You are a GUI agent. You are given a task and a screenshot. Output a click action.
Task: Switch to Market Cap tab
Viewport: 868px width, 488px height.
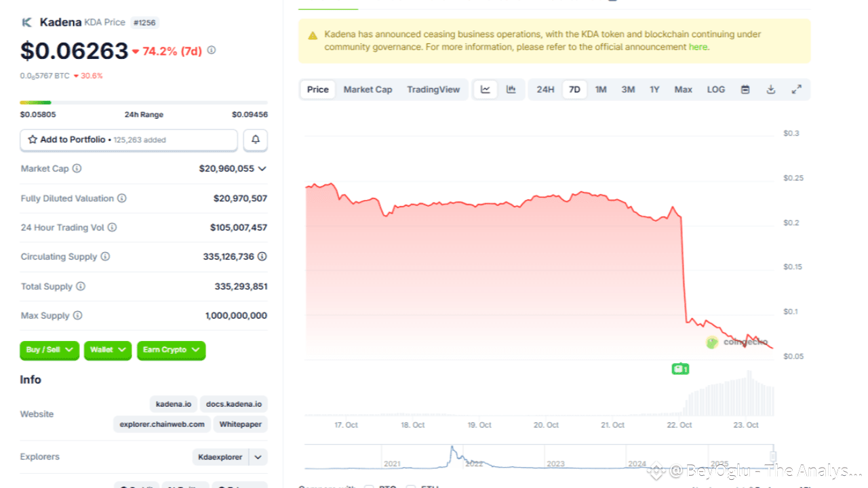[x=368, y=89]
